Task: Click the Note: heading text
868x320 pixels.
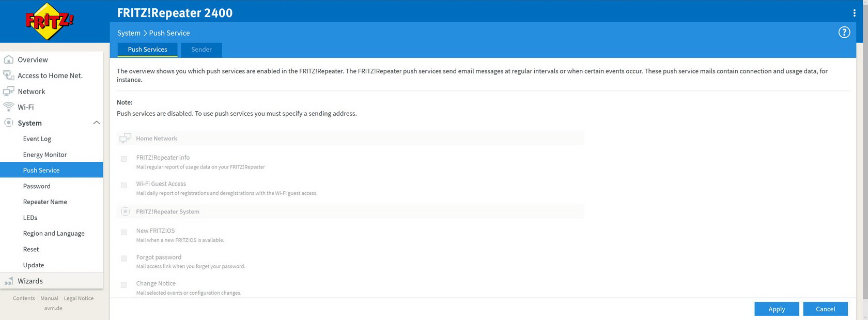Action: pos(125,102)
